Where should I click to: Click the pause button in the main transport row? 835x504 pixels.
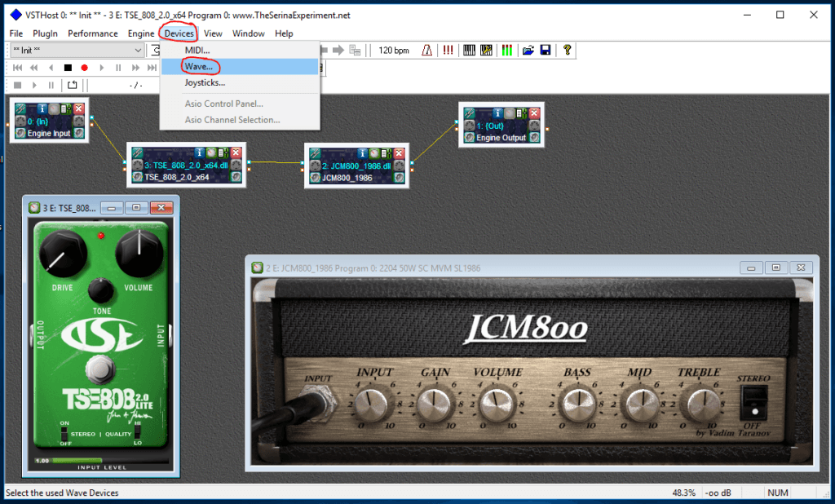click(x=118, y=68)
